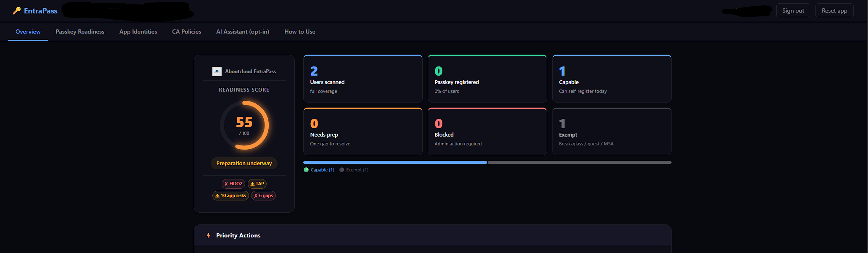Click the 'Admin action required' subtext

click(458, 144)
